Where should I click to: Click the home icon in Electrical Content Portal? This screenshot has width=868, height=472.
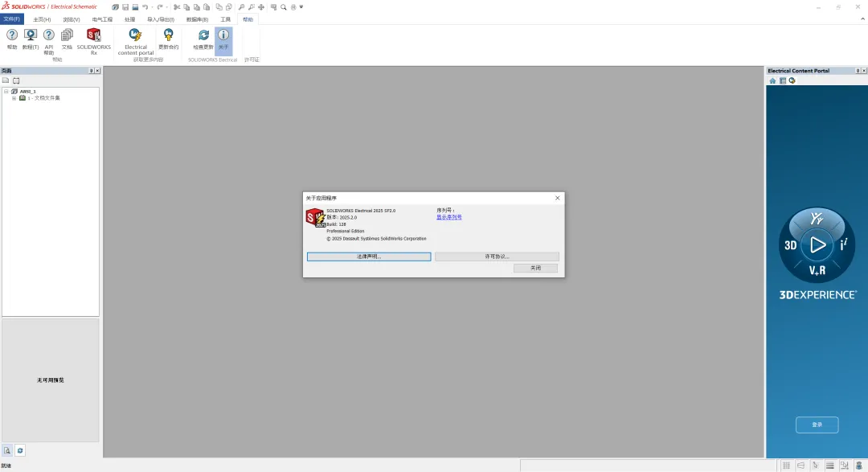click(772, 81)
